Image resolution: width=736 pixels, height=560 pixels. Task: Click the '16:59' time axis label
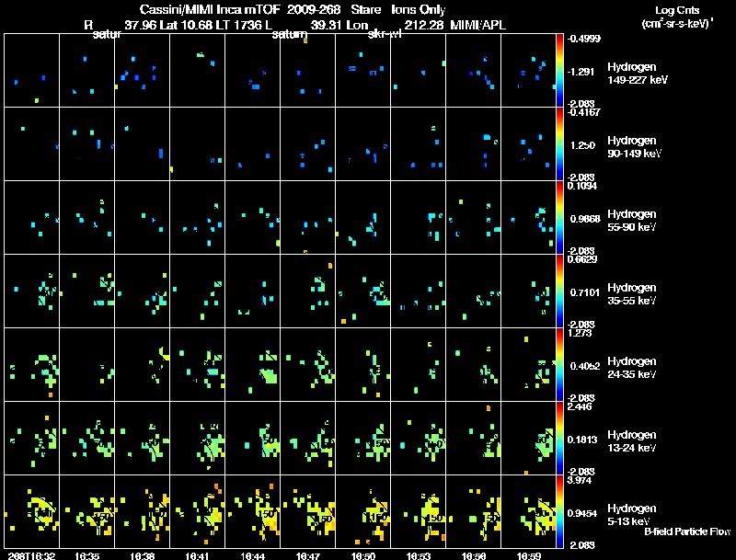[528, 555]
